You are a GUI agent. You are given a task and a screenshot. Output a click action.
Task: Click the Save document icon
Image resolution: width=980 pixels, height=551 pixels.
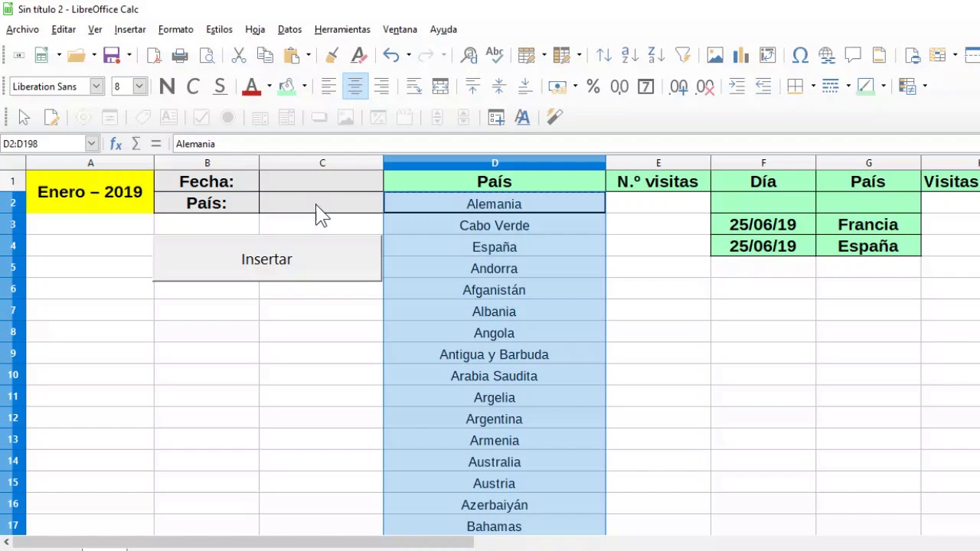(112, 55)
